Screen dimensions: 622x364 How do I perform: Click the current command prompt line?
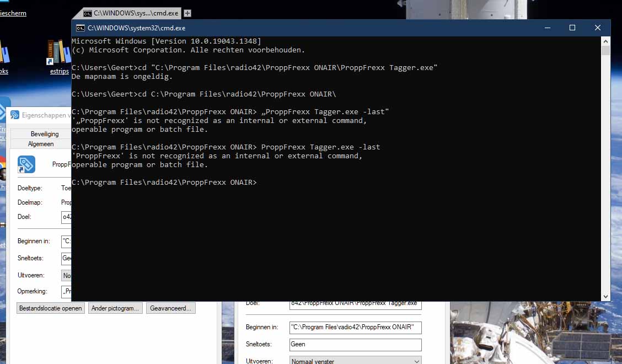[x=164, y=183]
